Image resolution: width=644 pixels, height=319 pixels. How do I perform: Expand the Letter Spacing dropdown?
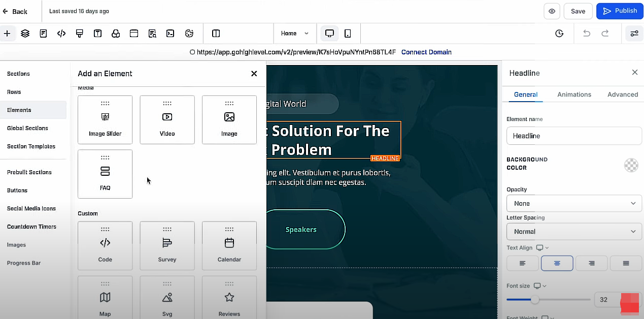[573, 232]
